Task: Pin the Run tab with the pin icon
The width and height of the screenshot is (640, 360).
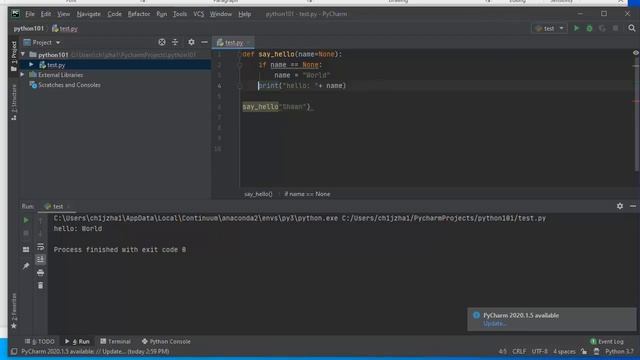Action: [x=26, y=266]
